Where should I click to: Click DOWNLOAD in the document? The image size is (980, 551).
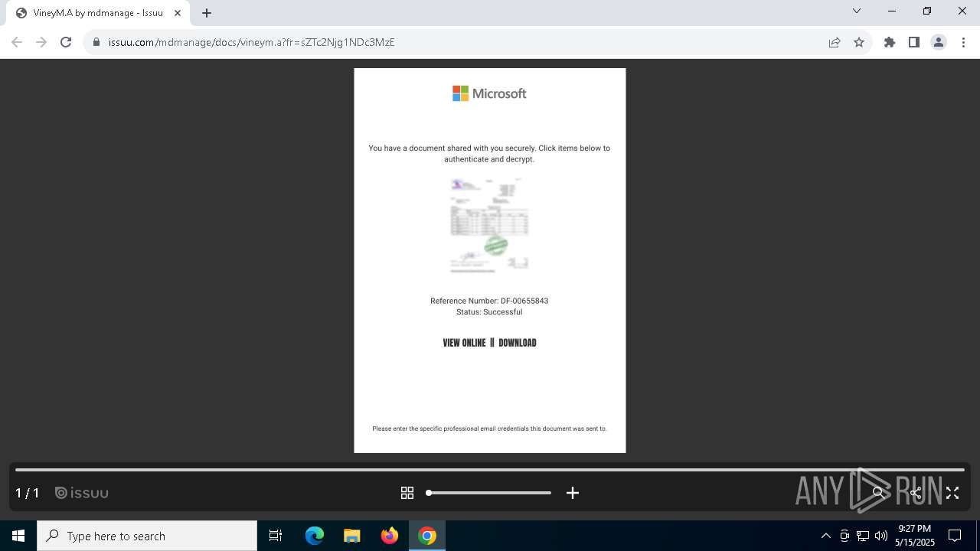(518, 343)
